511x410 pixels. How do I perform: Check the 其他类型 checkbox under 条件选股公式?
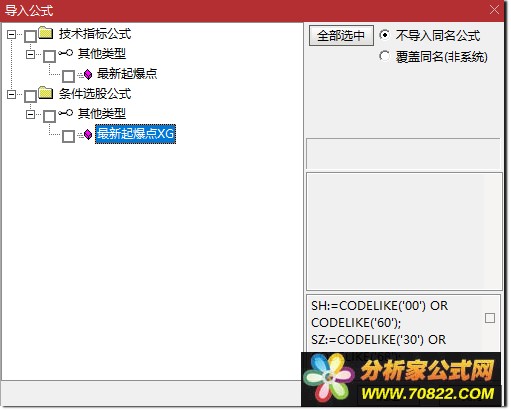tap(49, 116)
